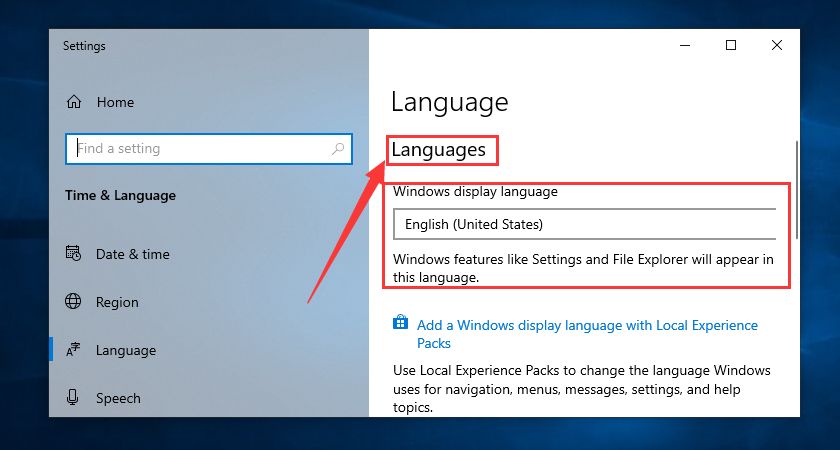Click the Speech microphone icon
Screen dimensions: 840x450
click(x=73, y=398)
